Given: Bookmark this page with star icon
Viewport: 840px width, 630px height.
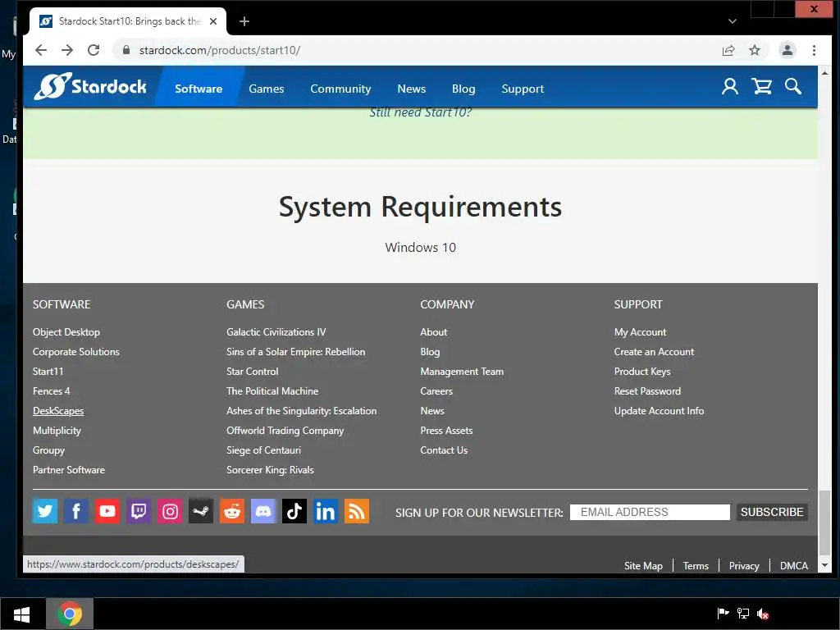Looking at the screenshot, I should (755, 50).
